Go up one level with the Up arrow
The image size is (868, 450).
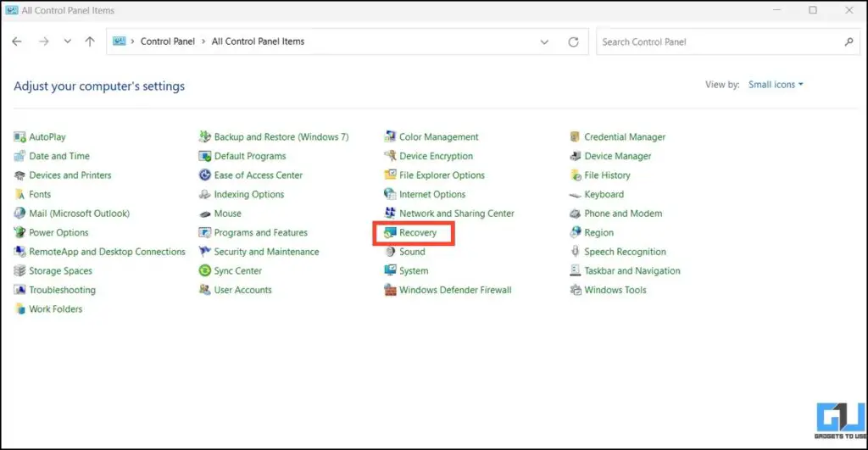pos(90,42)
